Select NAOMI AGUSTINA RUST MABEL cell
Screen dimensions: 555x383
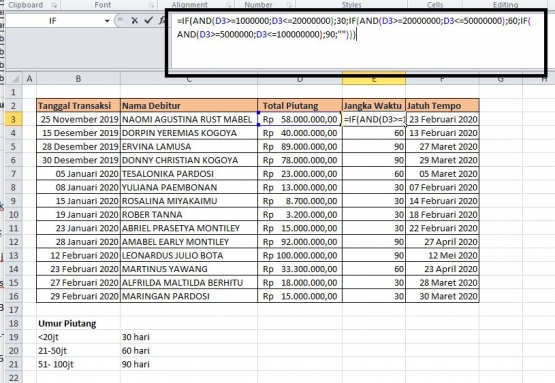(189, 119)
